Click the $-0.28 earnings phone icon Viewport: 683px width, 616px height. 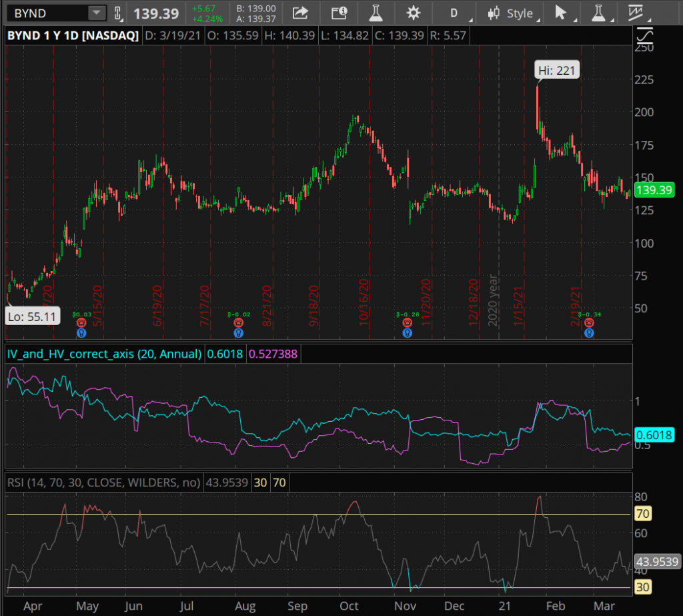(x=408, y=322)
